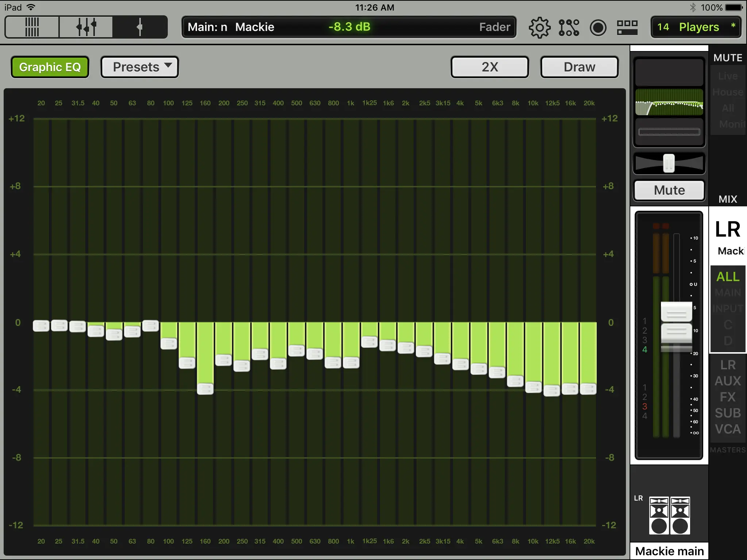Click the 160 Hz EQ band slider handle
This screenshot has width=747, height=560.
click(205, 389)
